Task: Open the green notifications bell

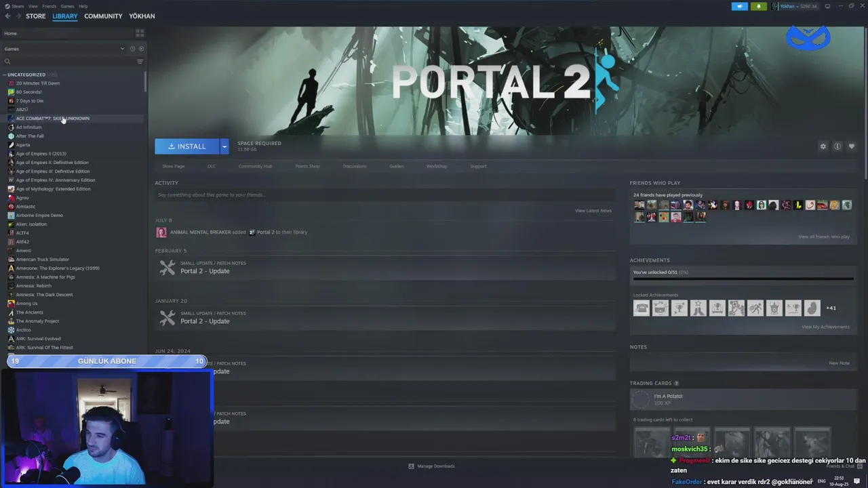Action: [758, 6]
